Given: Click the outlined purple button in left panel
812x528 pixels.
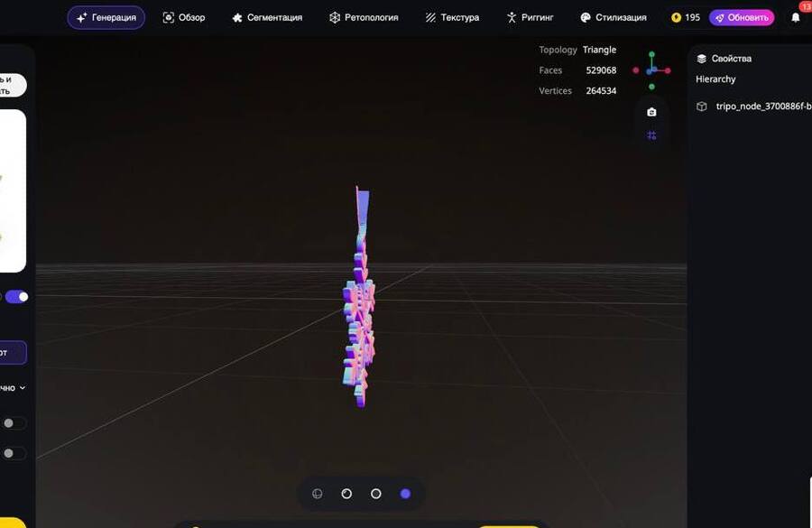Looking at the screenshot, I should click(x=13, y=353).
